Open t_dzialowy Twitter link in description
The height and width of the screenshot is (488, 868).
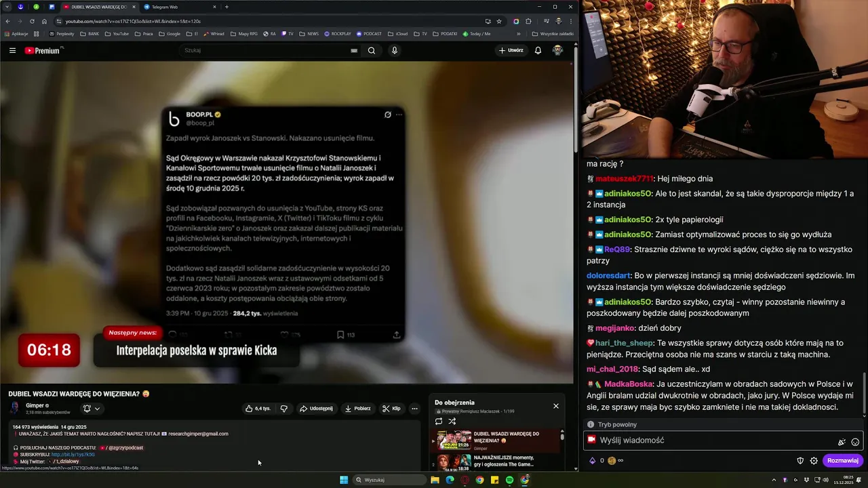pyautogui.click(x=62, y=462)
